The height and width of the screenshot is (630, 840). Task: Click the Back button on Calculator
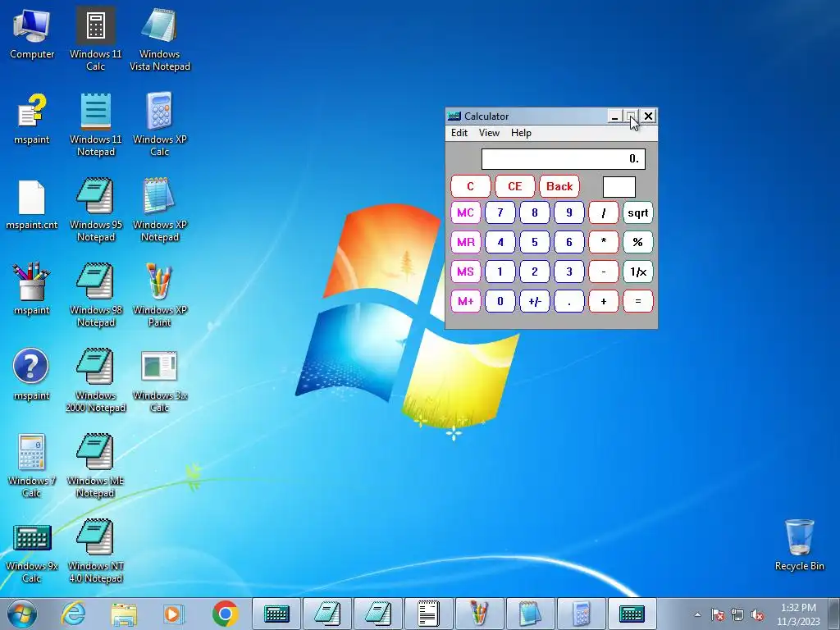pyautogui.click(x=559, y=186)
